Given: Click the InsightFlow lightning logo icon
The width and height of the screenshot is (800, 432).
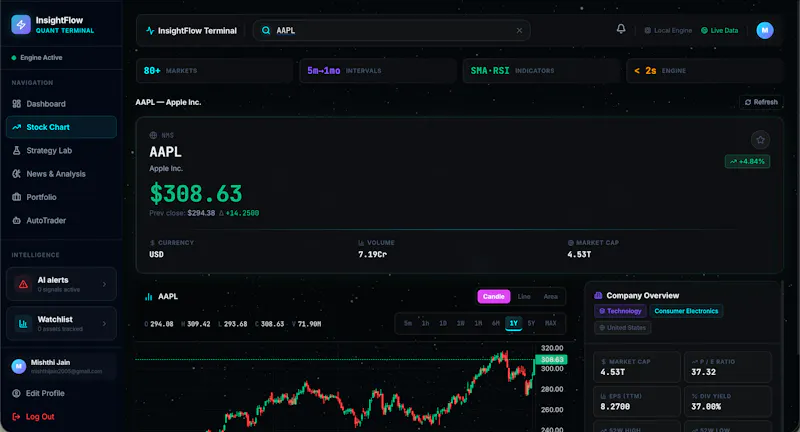Looking at the screenshot, I should click(21, 24).
